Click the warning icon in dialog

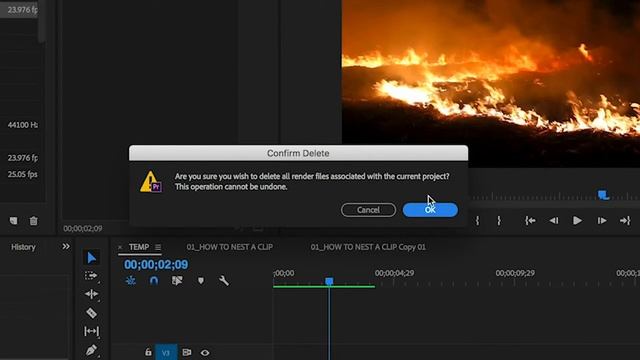coord(151,182)
